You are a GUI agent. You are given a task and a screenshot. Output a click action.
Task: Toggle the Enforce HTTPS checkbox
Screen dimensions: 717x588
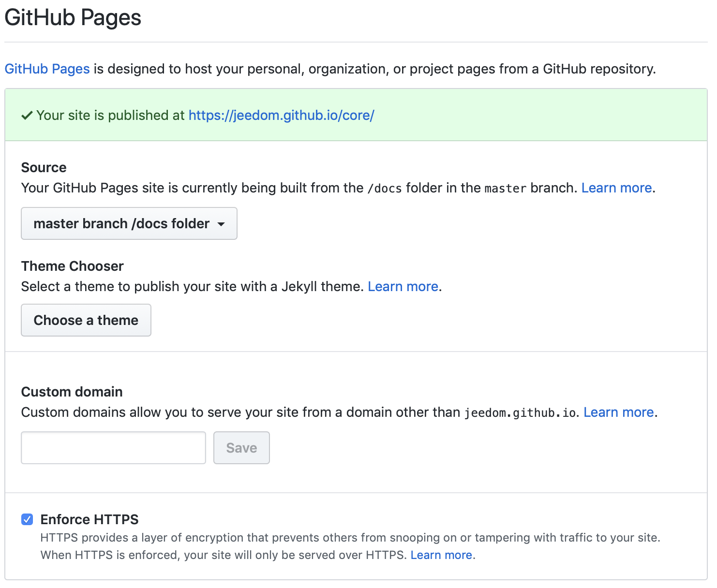click(27, 519)
